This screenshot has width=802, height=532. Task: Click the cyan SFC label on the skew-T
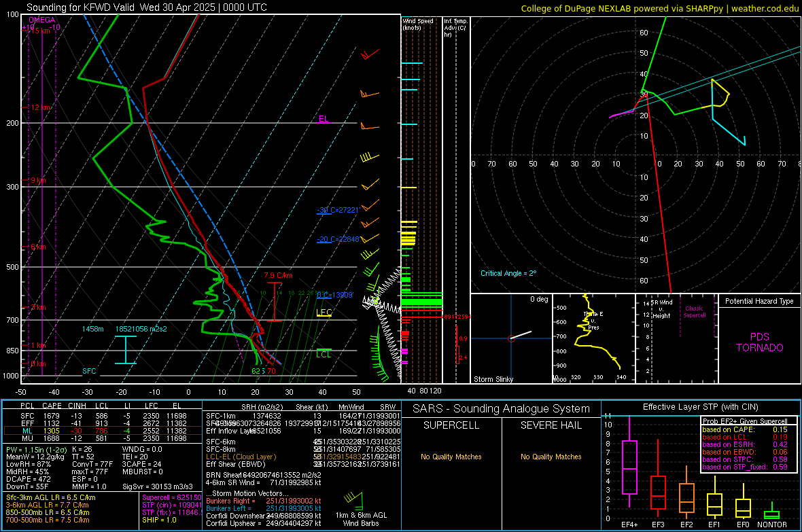(x=89, y=371)
